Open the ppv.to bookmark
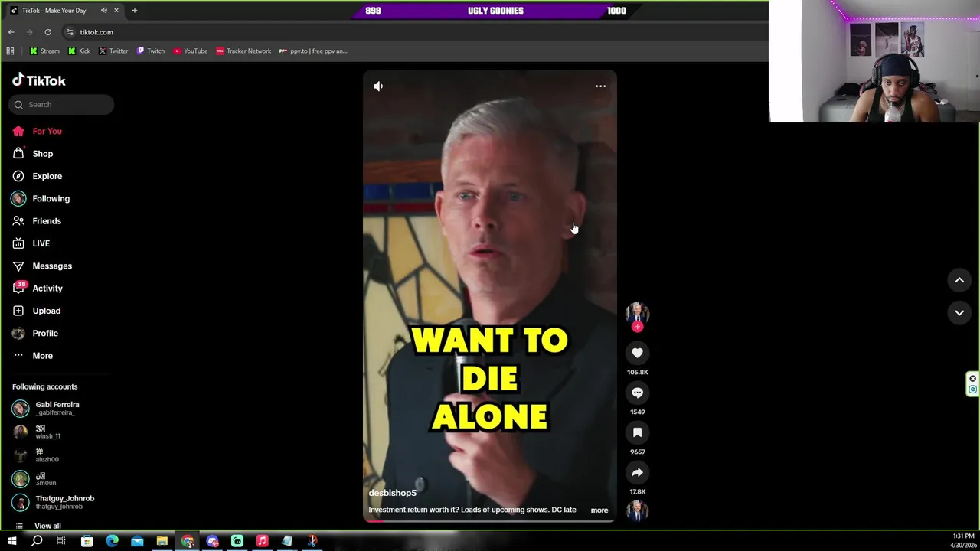 point(313,51)
